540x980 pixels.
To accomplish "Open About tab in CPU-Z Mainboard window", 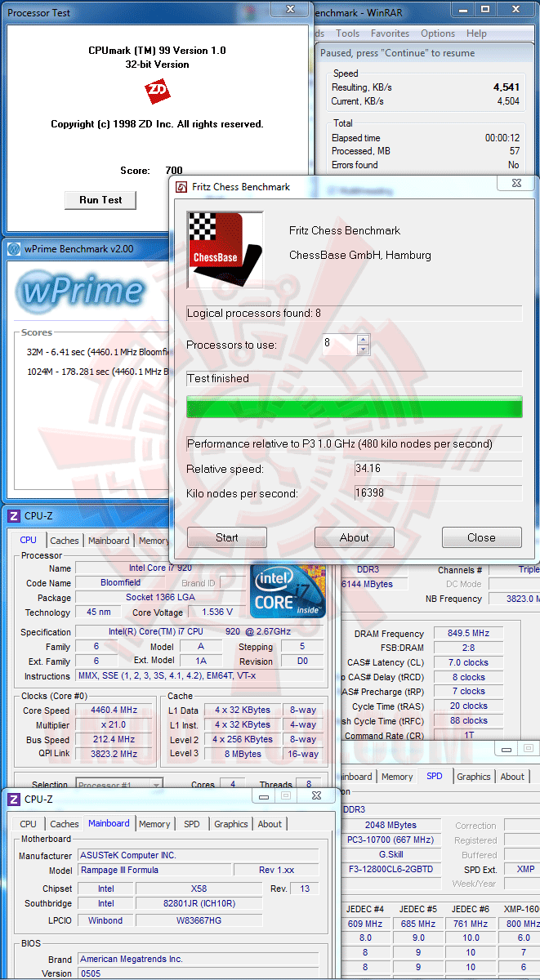I will [x=270, y=824].
